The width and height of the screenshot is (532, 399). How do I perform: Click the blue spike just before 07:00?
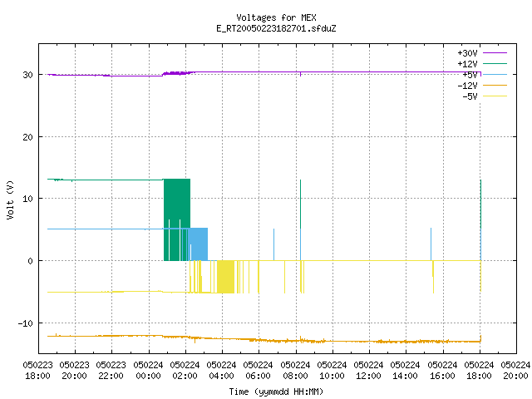(273, 244)
